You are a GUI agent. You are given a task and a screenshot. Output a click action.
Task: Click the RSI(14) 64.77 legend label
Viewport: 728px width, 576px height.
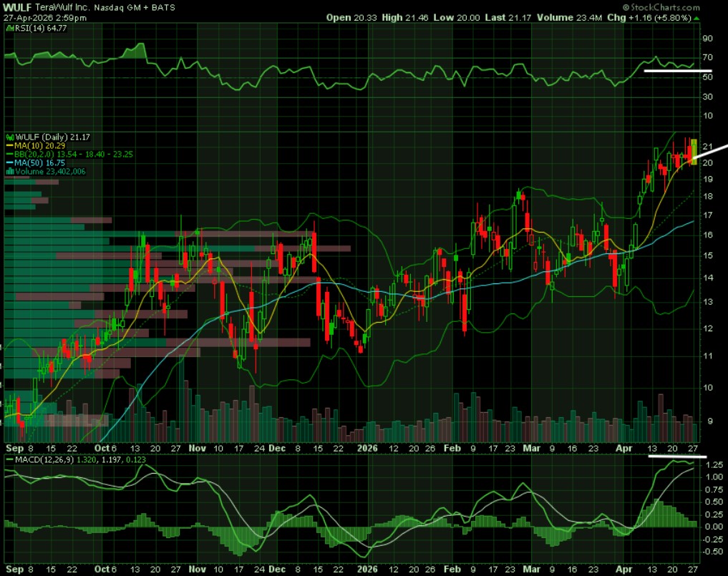(x=41, y=29)
